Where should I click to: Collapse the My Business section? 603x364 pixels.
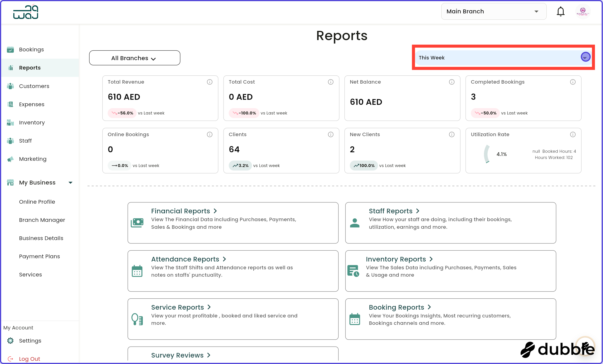click(x=70, y=182)
